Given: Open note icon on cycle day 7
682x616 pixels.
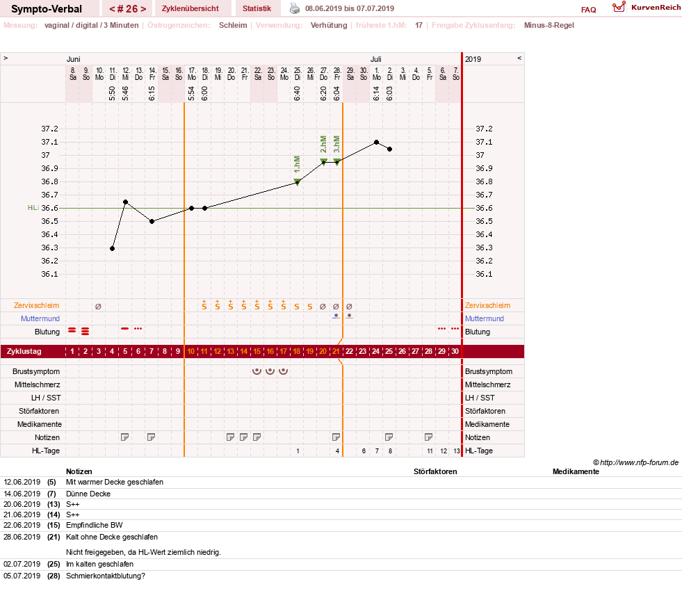Looking at the screenshot, I should click(152, 437).
